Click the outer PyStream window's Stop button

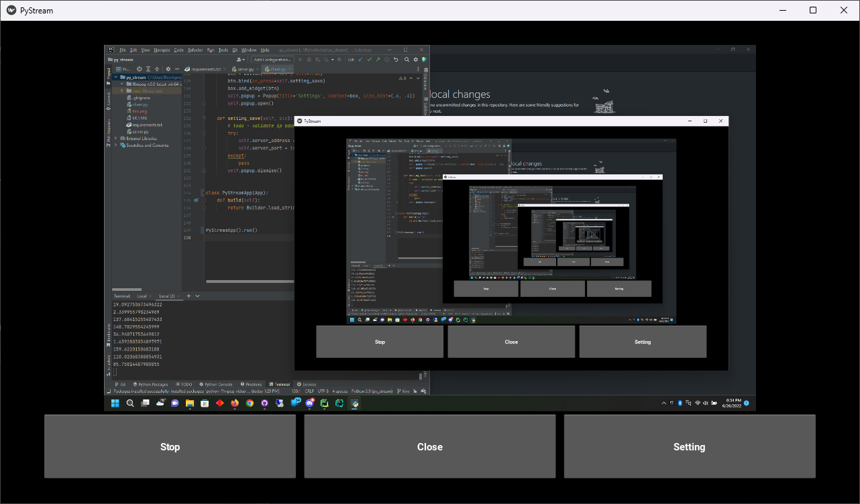[170, 446]
